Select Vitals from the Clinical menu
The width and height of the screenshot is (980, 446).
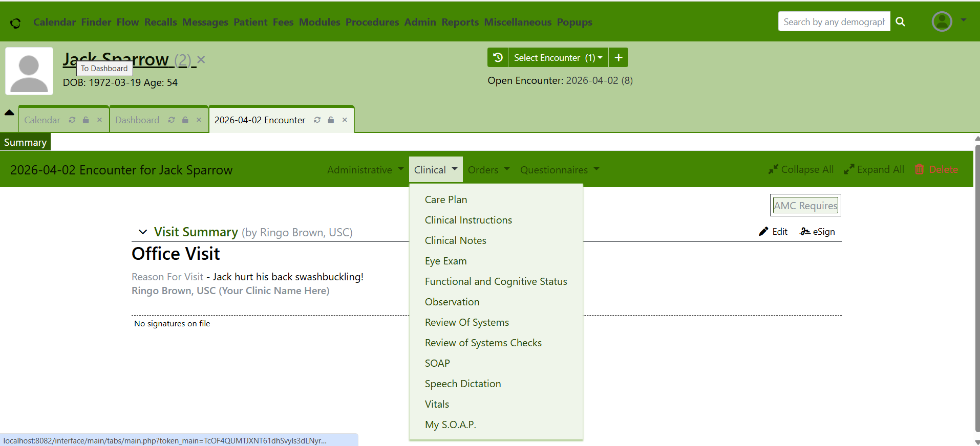[x=437, y=404]
